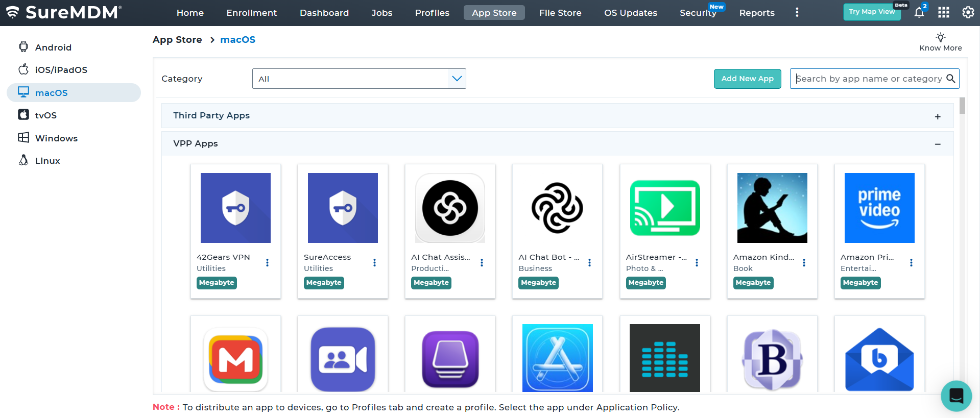Go to the File Store tab
Screen dimensions: 980x418
(560, 13)
